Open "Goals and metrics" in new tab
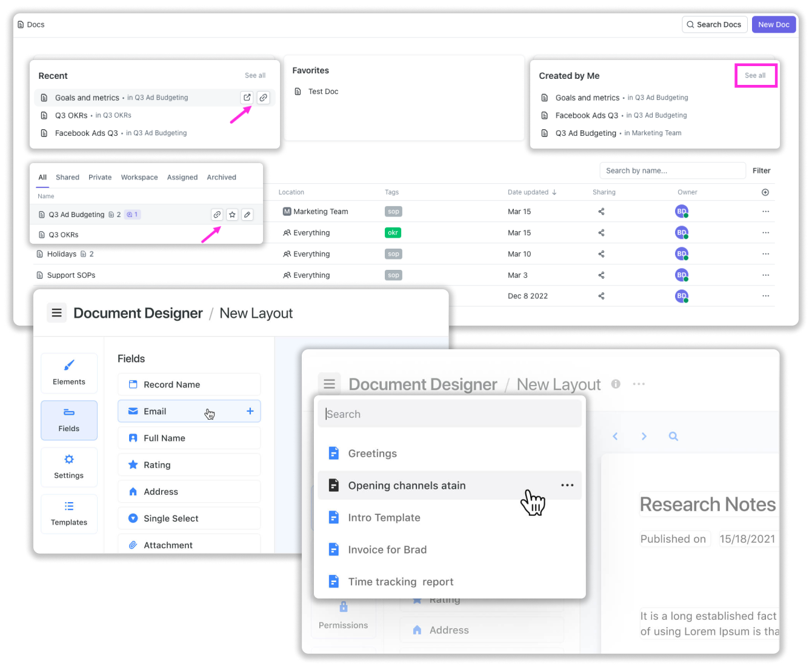The image size is (812, 667). pyautogui.click(x=247, y=97)
